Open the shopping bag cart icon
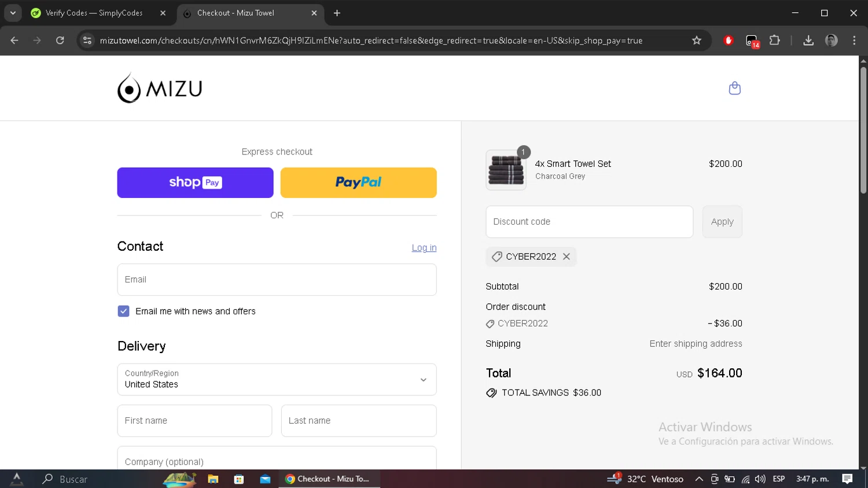Viewport: 868px width, 488px height. pos(734,88)
